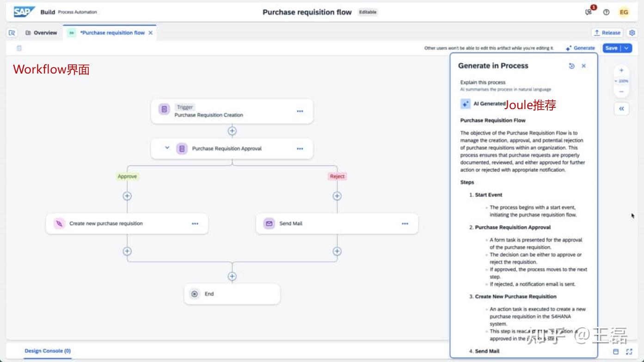
Task: Click the regenerate icon in Generate in Process panel
Action: point(571,66)
